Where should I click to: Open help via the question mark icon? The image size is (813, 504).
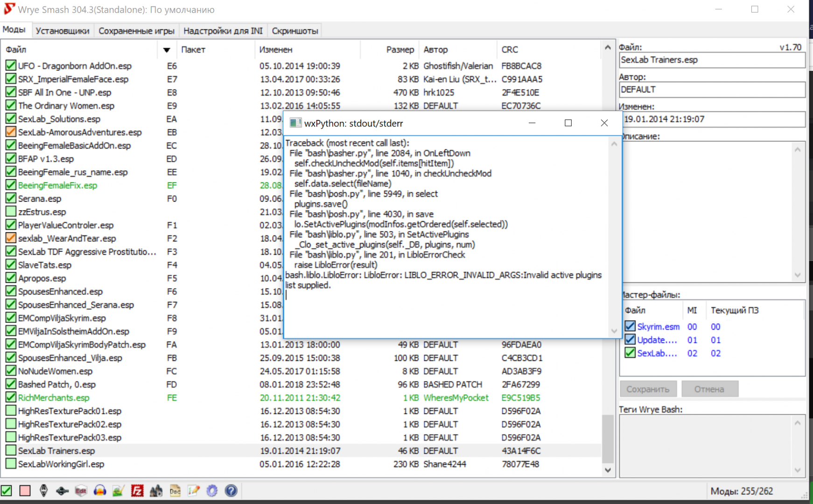click(x=231, y=490)
